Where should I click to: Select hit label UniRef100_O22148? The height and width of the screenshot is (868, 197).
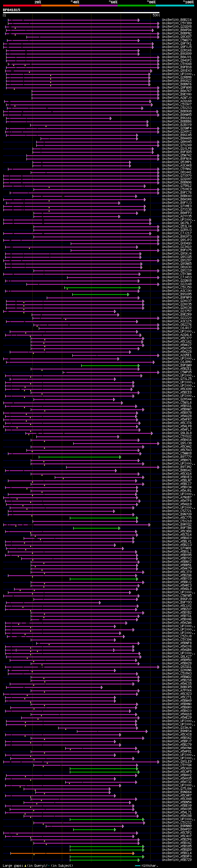[x=177, y=284]
